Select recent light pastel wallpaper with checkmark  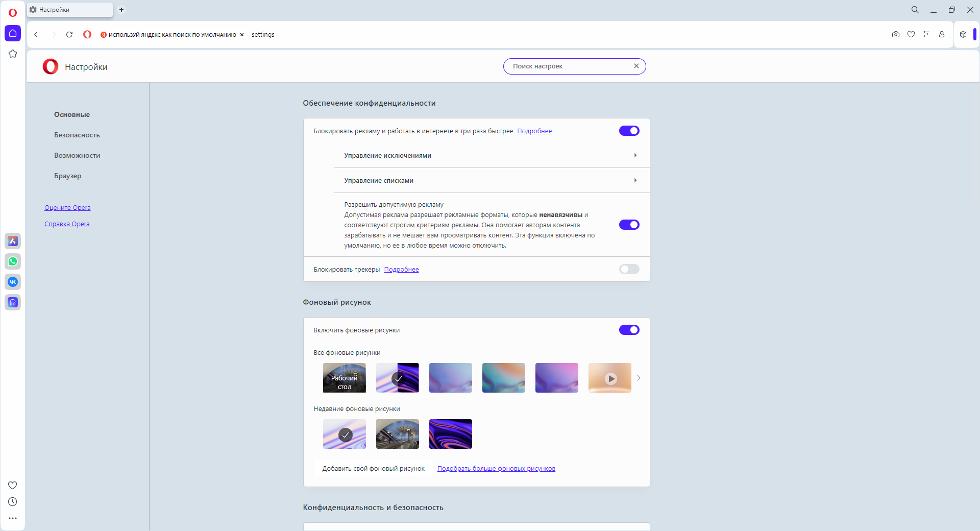click(345, 434)
